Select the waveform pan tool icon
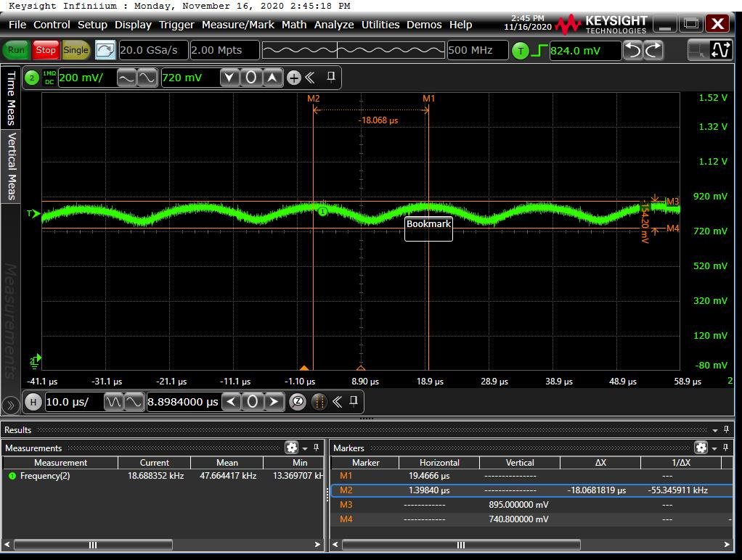Screen dimensions: 742x560 [x=720, y=50]
